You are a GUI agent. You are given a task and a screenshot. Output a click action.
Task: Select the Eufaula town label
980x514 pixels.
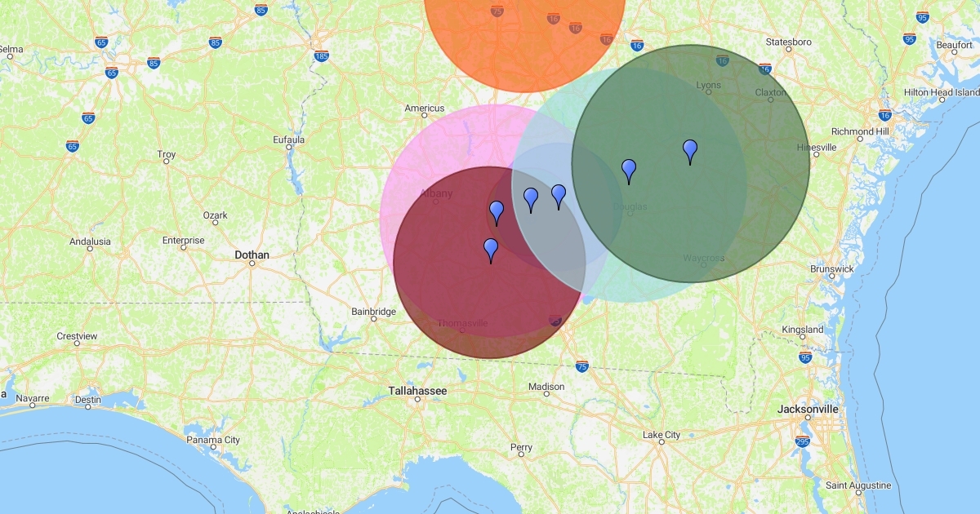[288, 140]
